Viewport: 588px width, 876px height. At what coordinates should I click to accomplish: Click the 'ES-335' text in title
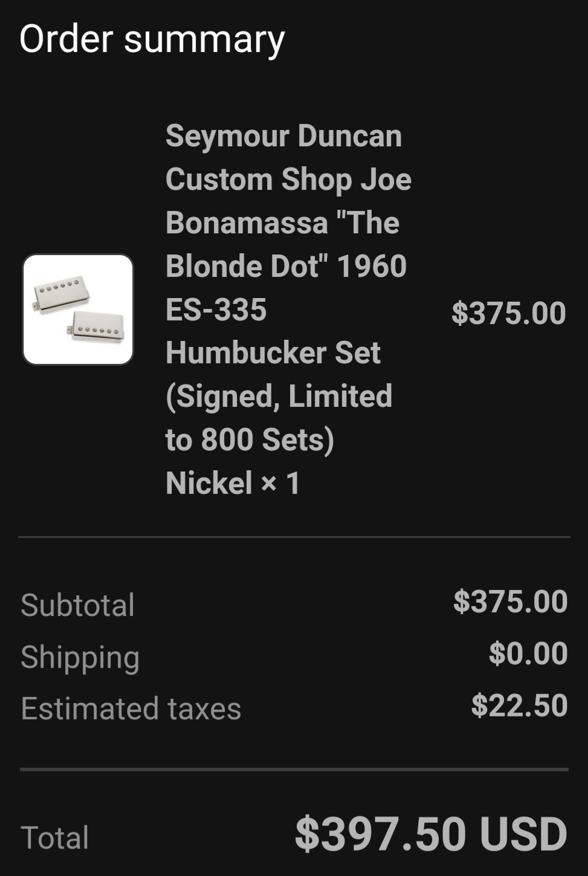pos(216,310)
